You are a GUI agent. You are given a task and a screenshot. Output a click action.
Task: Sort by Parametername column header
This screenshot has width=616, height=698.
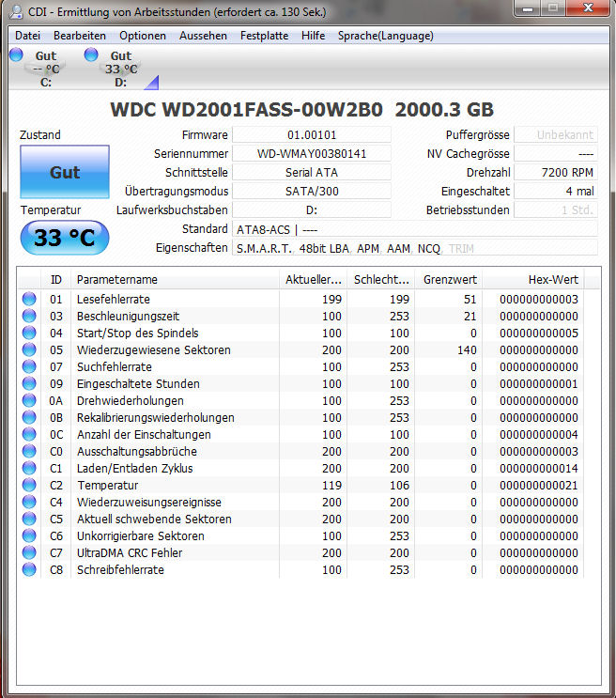click(x=176, y=280)
